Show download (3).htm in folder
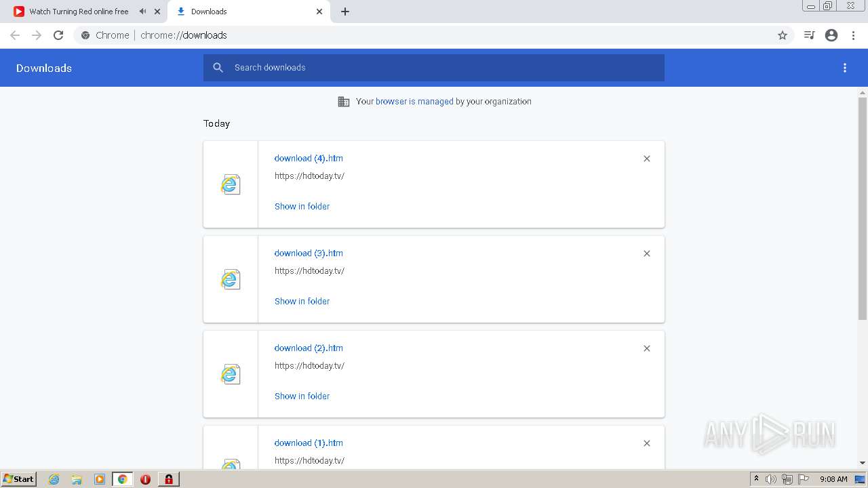The image size is (868, 488). coord(302,301)
